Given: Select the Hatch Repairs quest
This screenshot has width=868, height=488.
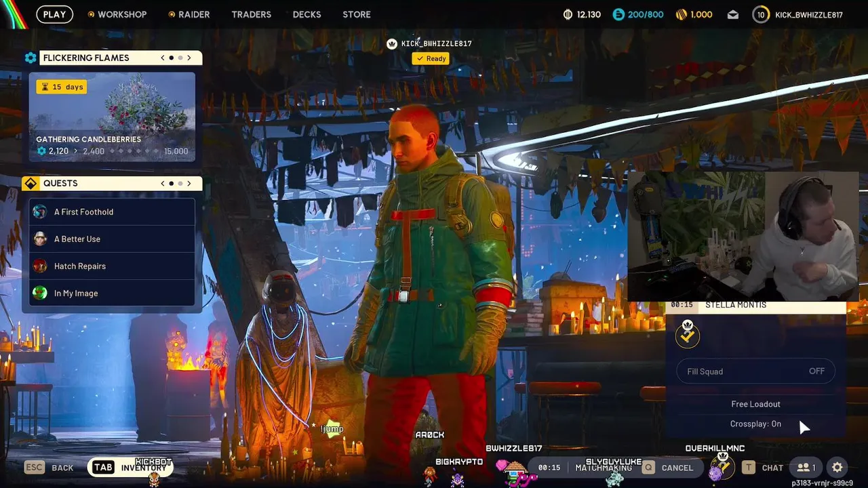Looking at the screenshot, I should [x=112, y=266].
